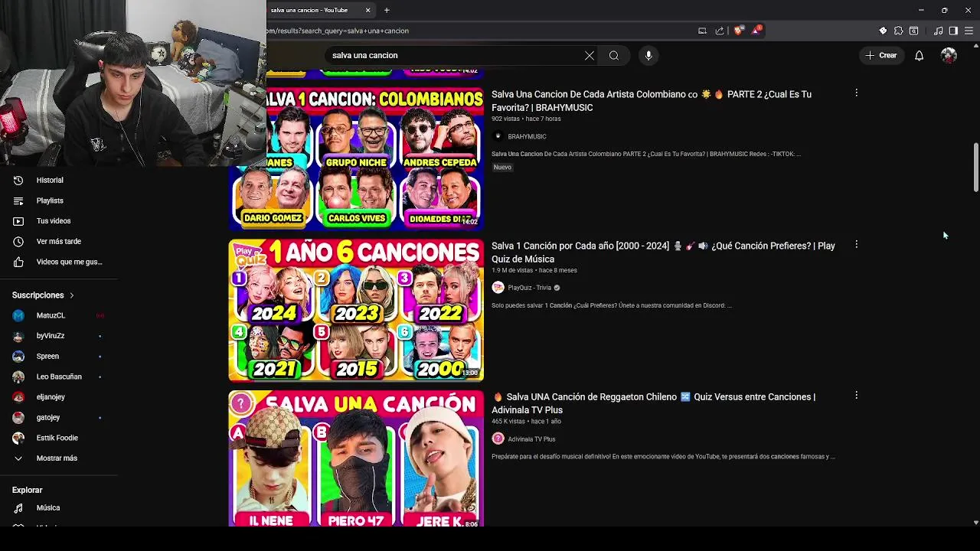980x551 pixels.
Task: Click the 'Nuevo' badge on first video
Action: click(502, 167)
